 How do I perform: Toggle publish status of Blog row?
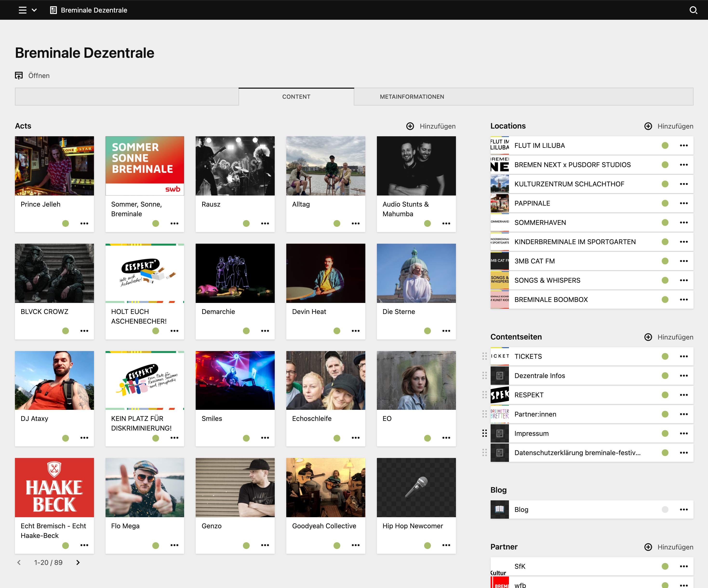[665, 510]
